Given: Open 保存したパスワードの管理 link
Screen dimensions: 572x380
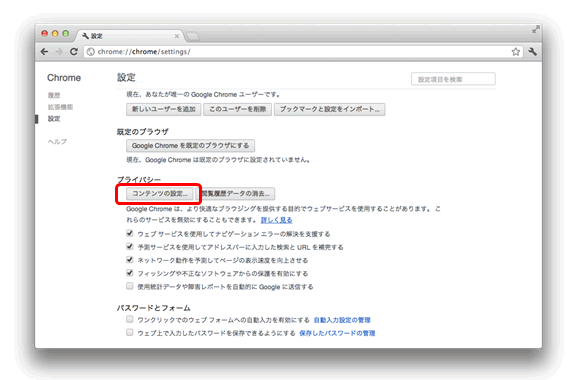Looking at the screenshot, I should (337, 333).
